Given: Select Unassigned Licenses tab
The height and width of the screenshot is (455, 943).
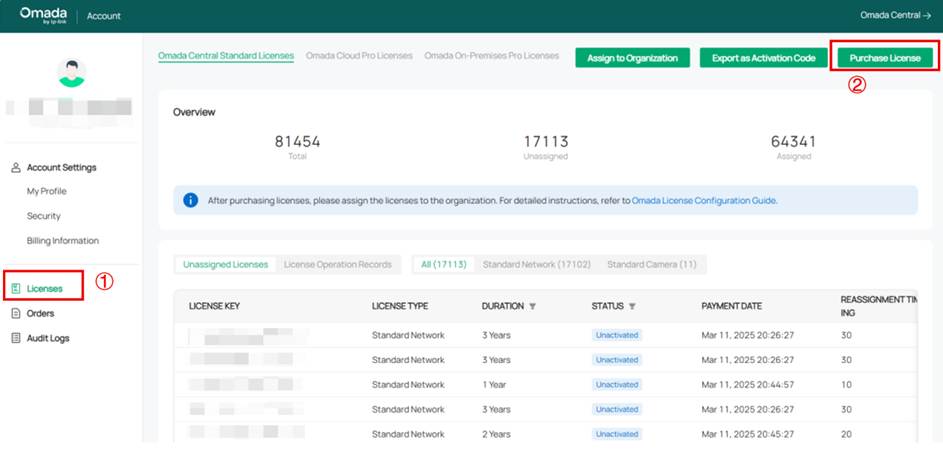Looking at the screenshot, I should click(226, 264).
